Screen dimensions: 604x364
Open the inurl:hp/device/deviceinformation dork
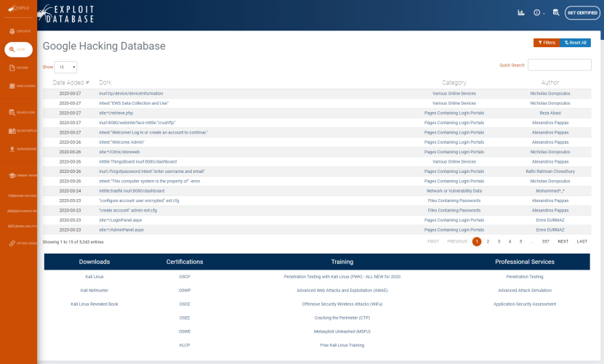pos(131,94)
